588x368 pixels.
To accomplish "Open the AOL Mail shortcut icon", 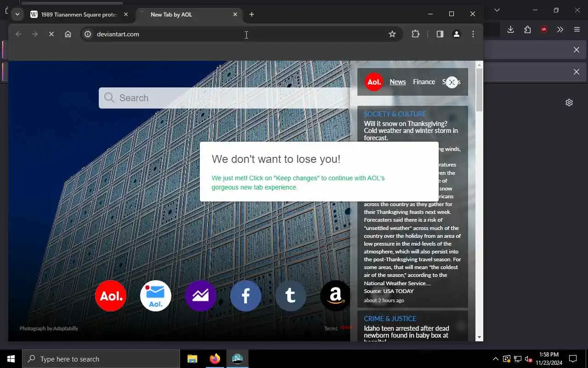I will click(156, 296).
